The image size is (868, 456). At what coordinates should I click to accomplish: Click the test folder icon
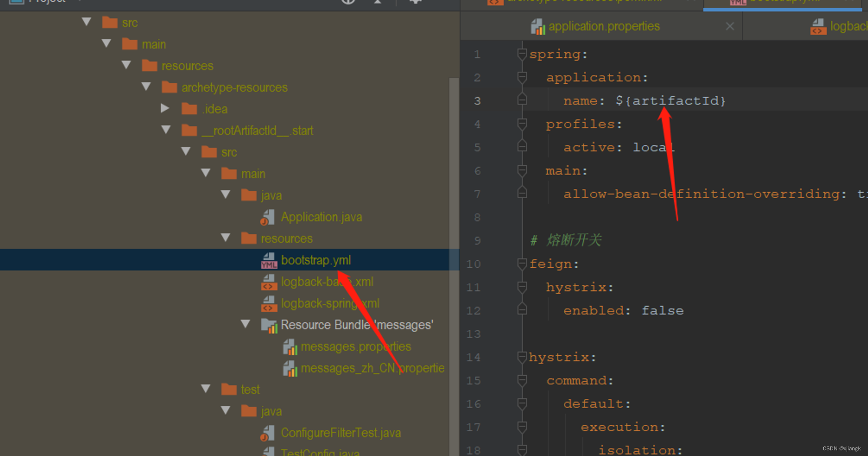coord(229,389)
